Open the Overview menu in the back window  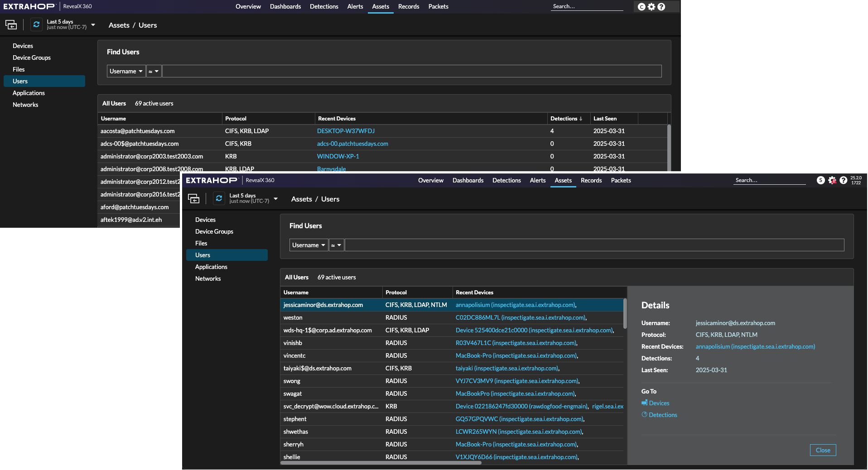[248, 6]
